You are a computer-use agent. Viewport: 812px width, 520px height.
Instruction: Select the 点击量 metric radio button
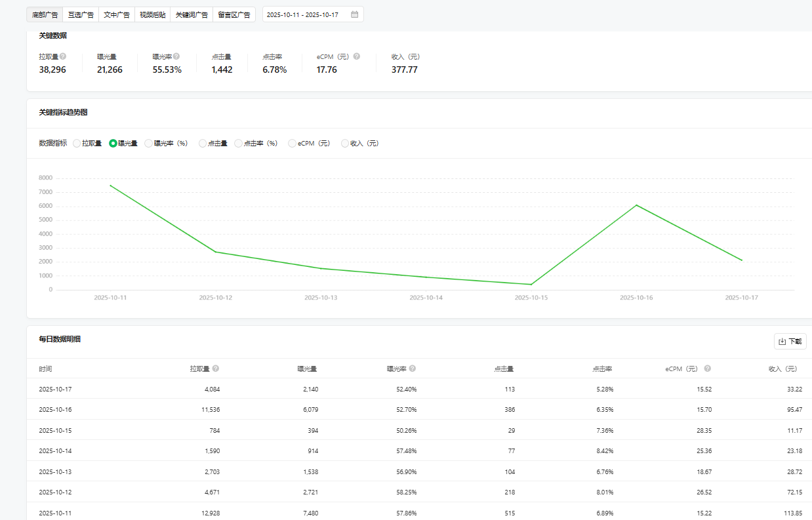point(203,144)
